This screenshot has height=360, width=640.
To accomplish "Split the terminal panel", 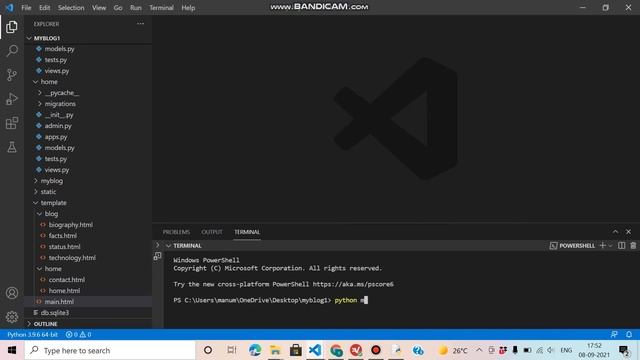I will pyautogui.click(x=621, y=245).
